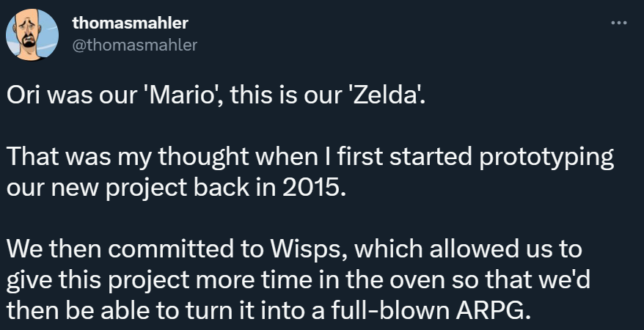Open the tweet's more options menu
Viewport: 644px width, 330px height.
[619, 23]
